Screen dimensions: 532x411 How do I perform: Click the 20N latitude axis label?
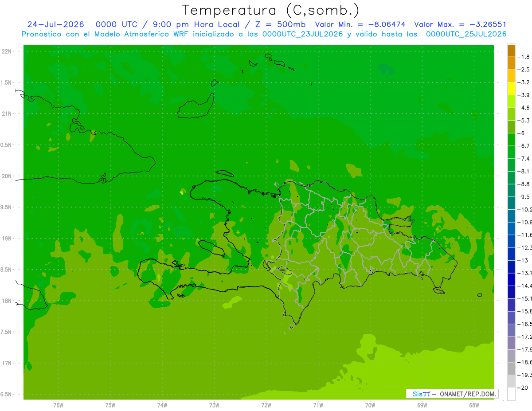tap(7, 176)
